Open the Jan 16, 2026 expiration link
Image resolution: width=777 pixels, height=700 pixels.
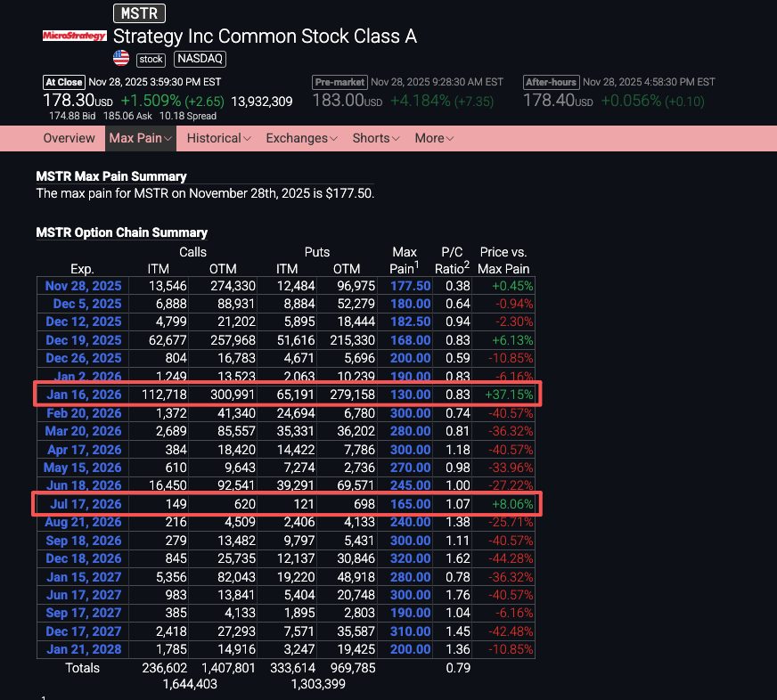(x=84, y=395)
